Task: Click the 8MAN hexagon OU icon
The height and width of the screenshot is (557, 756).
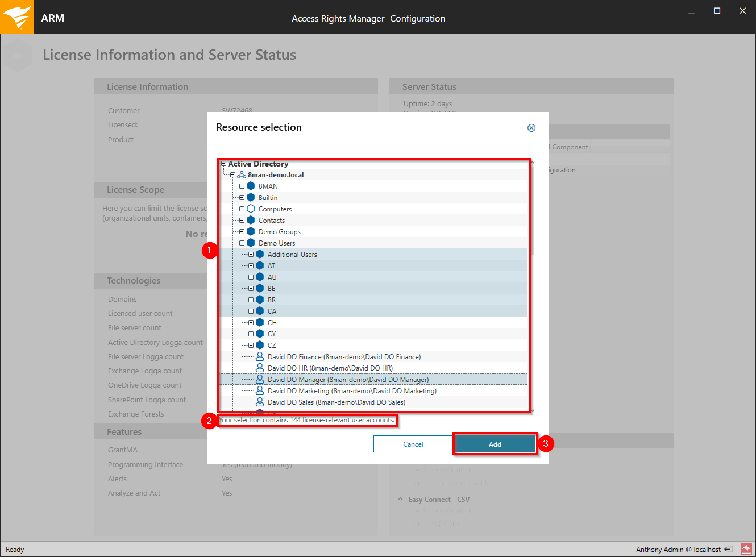Action: coord(251,186)
